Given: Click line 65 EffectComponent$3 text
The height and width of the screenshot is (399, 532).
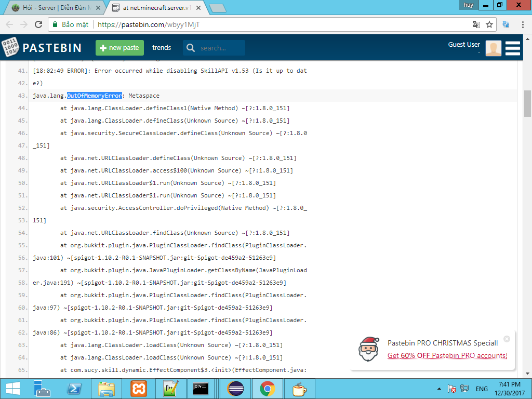Looking at the screenshot, I should pos(183,370).
